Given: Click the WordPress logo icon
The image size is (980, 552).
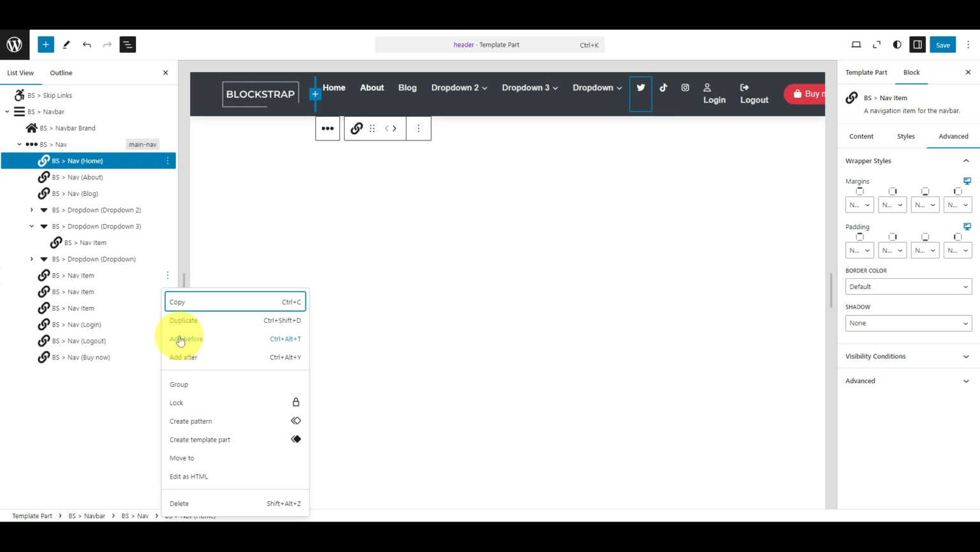Looking at the screenshot, I should pos(14,45).
